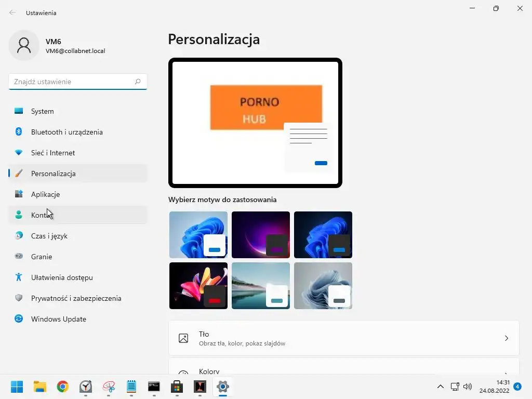
Task: Apply the gray swirl theme
Action: 323,286
